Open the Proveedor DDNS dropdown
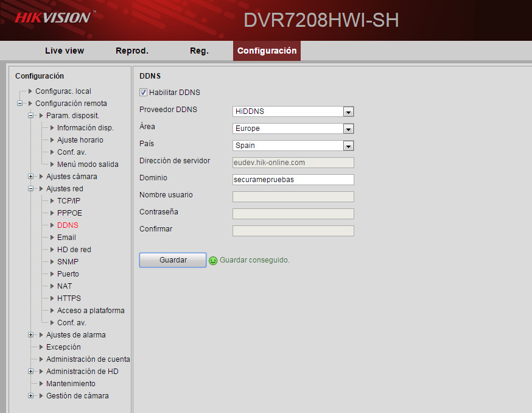Viewport: 532px width, 413px height. [348, 111]
